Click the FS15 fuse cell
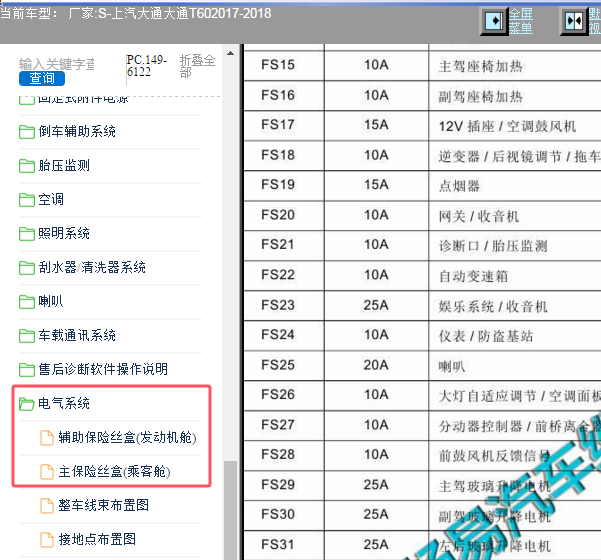The height and width of the screenshot is (560, 601). tap(284, 65)
